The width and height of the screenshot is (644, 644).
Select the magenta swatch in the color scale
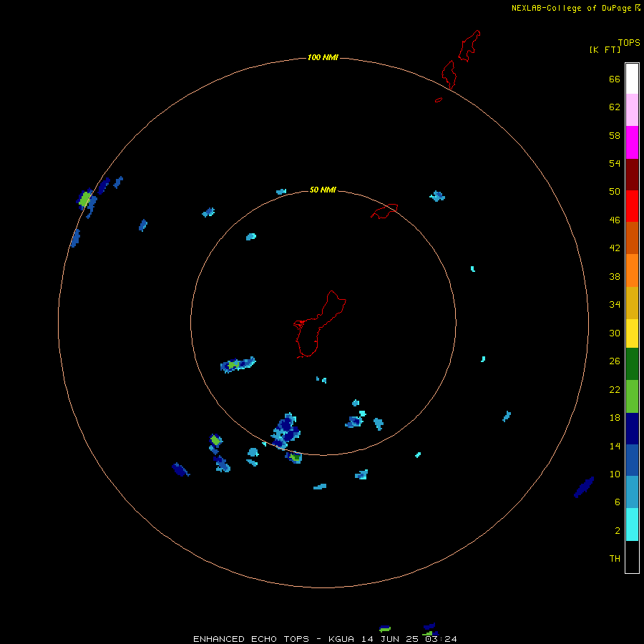pos(632,142)
